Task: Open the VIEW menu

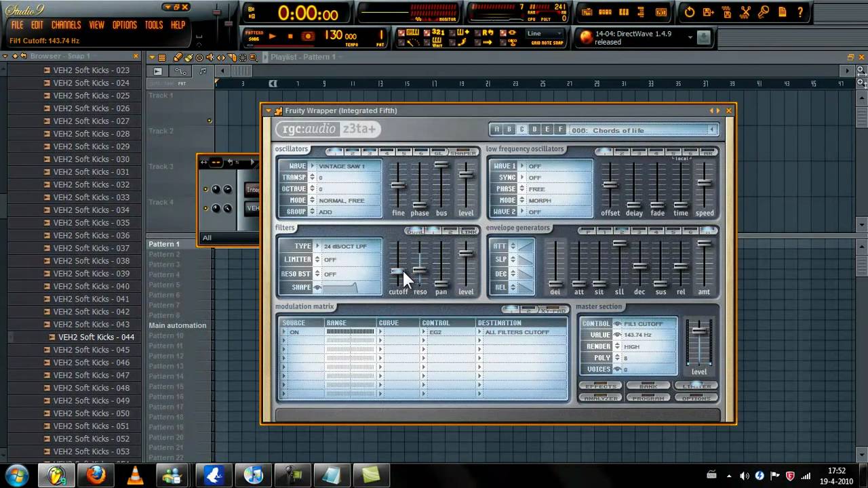Action: coord(97,25)
